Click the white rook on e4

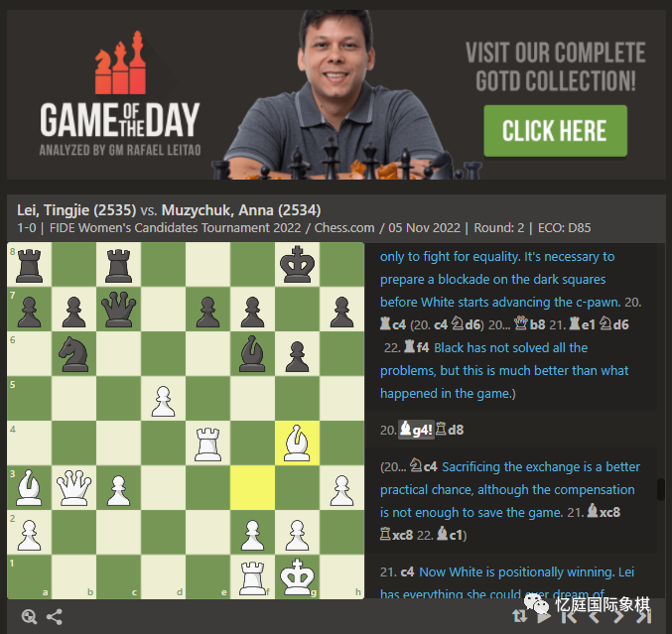click(207, 443)
